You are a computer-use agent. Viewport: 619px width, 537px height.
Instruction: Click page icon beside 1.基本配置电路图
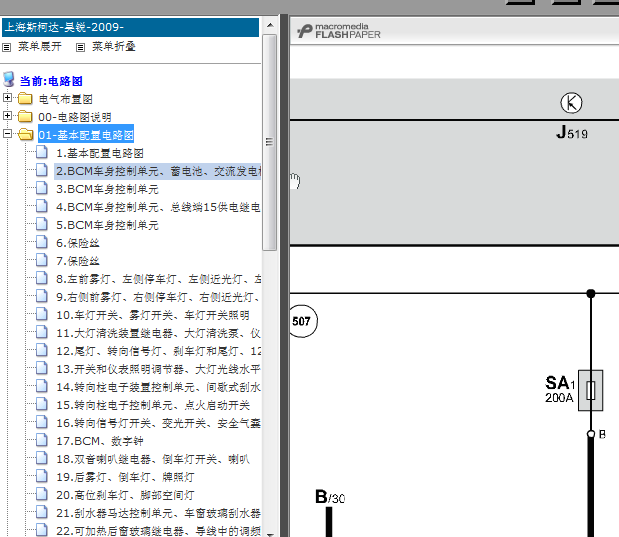coord(41,152)
